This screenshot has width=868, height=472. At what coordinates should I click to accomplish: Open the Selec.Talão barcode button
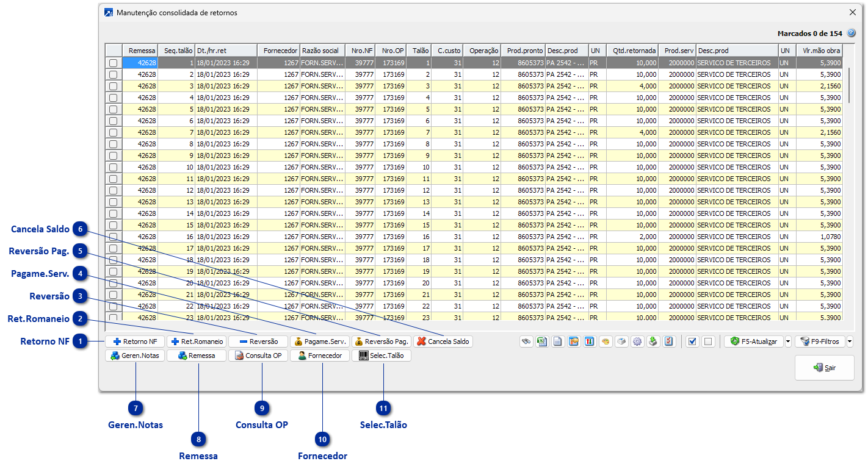(x=382, y=356)
